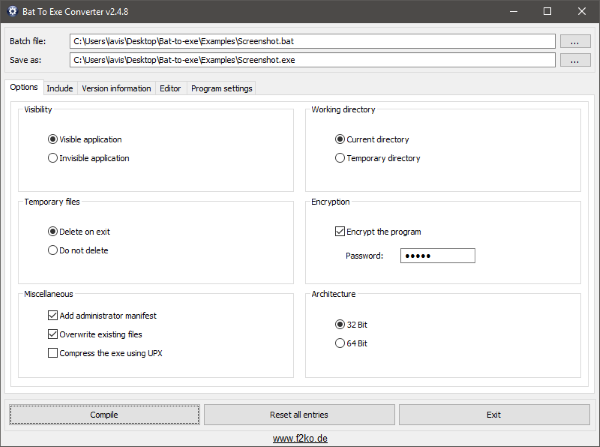Choose Current directory as the working directory
Viewport: 600px width, 447px height.
372,139
